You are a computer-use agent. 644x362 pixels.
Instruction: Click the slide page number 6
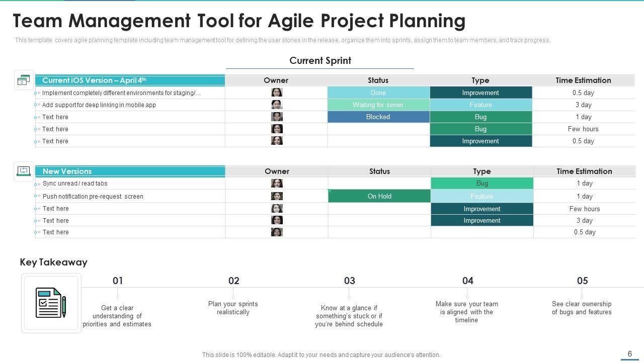[x=629, y=354]
